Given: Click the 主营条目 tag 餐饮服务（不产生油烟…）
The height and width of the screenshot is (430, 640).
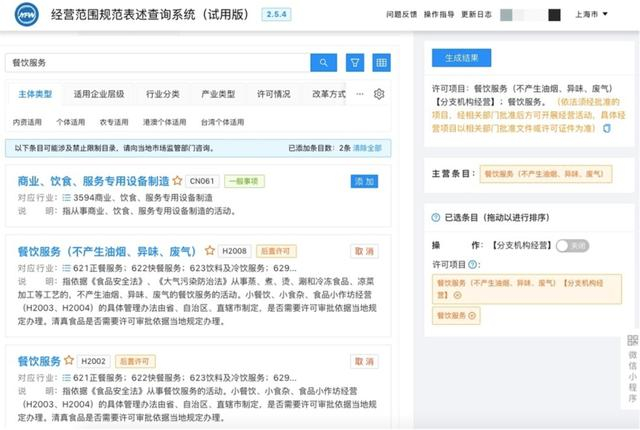Looking at the screenshot, I should [546, 174].
